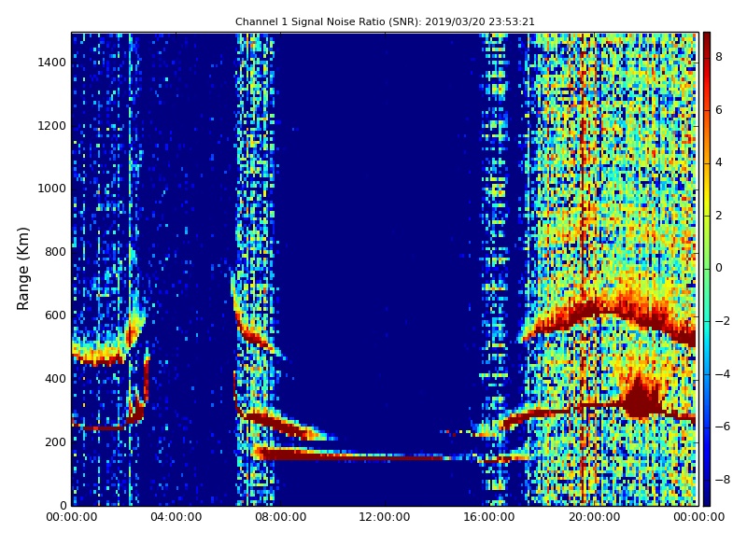Click the 1000 range tick label
Image resolution: width=747 pixels, height=560 pixels.
coord(52,189)
